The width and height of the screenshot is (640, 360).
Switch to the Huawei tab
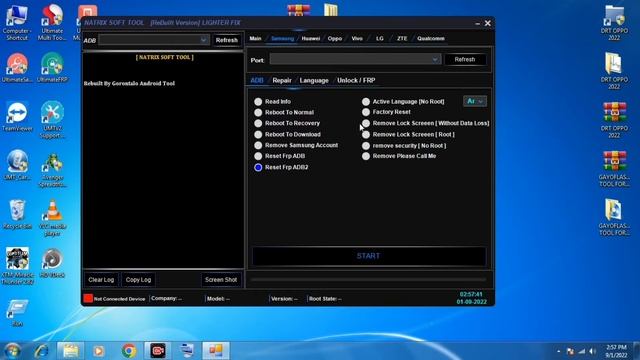[311, 38]
